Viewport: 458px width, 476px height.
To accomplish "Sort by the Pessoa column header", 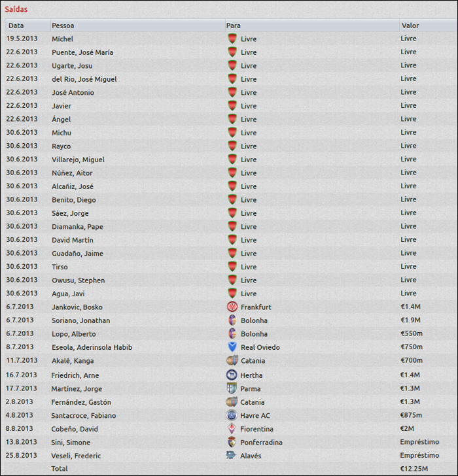I will 63,25.
